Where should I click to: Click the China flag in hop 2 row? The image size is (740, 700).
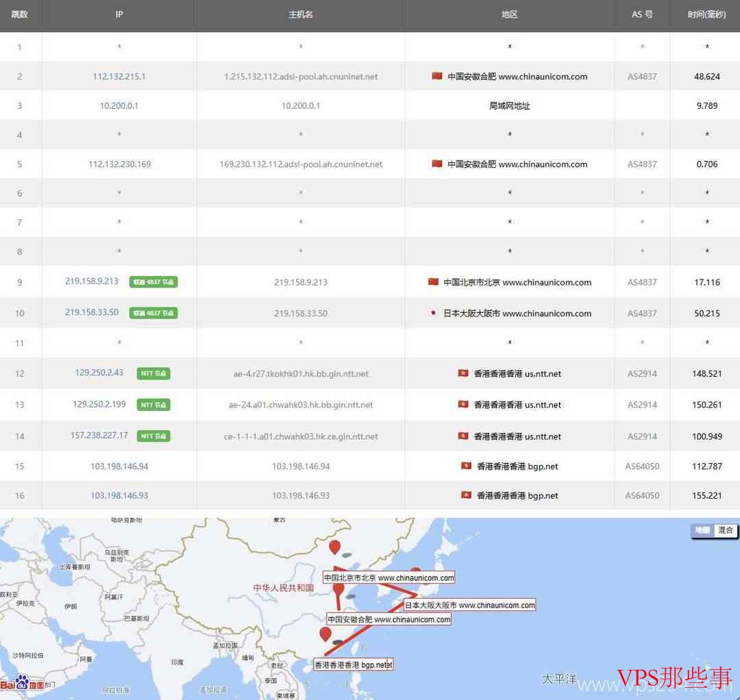[x=437, y=76]
